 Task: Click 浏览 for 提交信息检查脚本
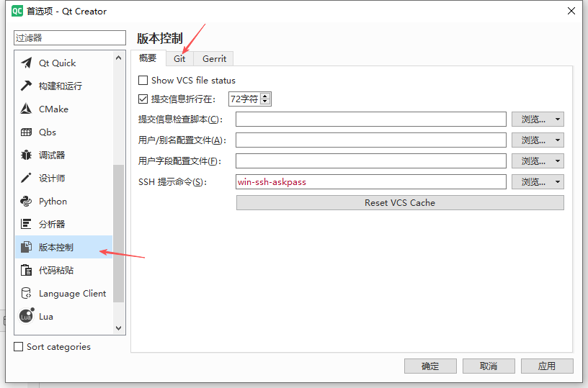(x=533, y=119)
